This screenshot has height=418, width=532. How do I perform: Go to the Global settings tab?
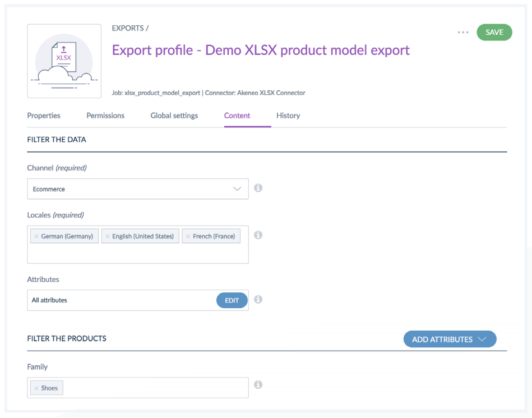[x=174, y=116]
